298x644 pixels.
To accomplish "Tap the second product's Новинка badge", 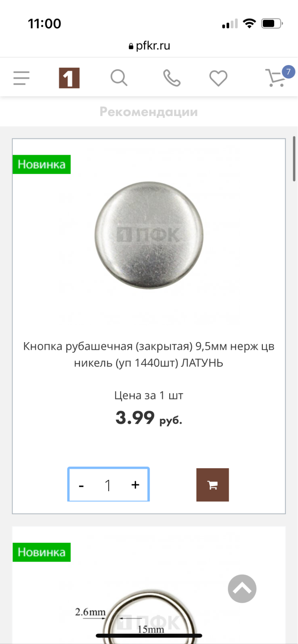I will (42, 552).
